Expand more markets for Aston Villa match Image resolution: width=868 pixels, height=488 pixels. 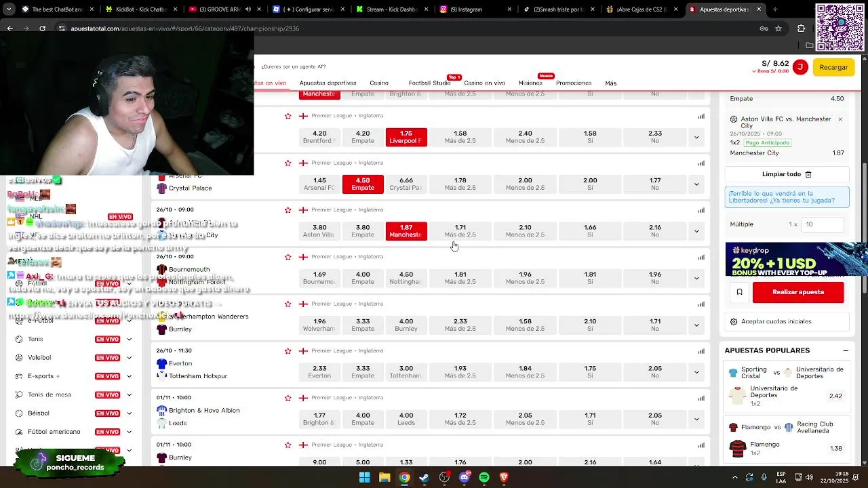tap(696, 231)
